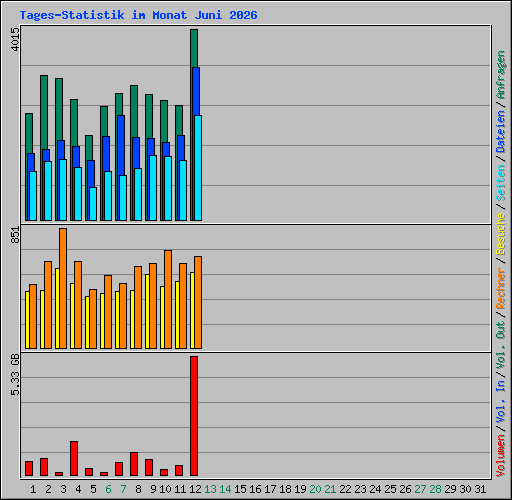The width and height of the screenshot is (512, 500).
Task: Click day 31 on the x-axis
Action: [480, 489]
